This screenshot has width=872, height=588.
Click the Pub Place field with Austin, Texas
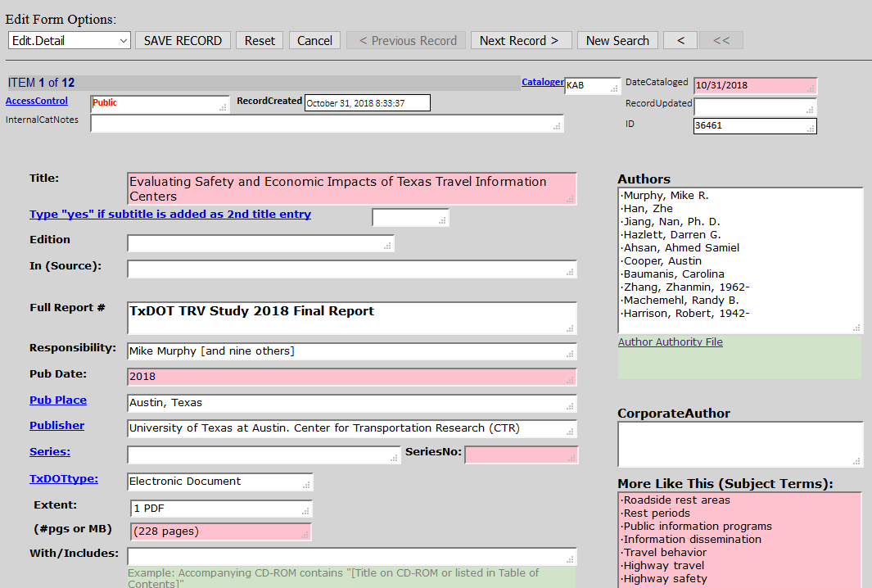point(351,403)
